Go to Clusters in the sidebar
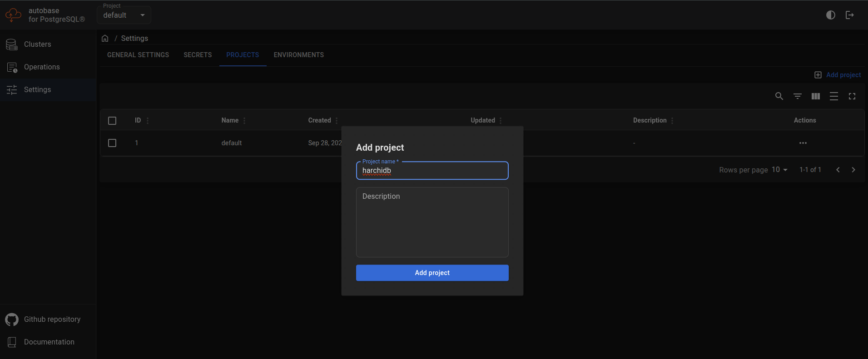This screenshot has height=359, width=868. [37, 44]
